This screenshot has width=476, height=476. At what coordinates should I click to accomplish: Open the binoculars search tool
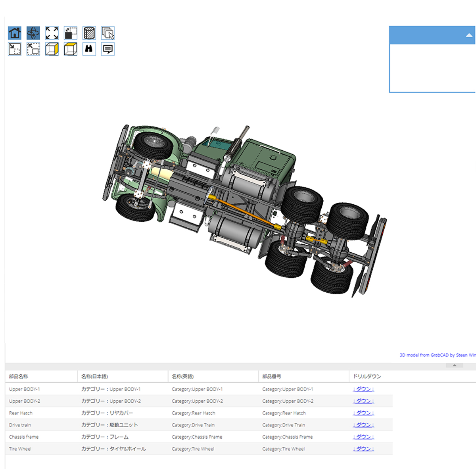click(89, 49)
